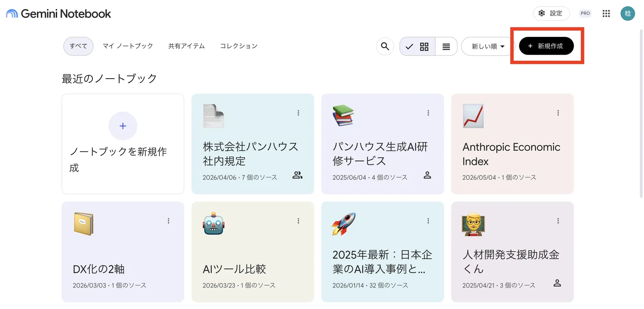Open 2025年最新：日本企業のAI導入事例 title
Screen dimensions: 644x309
[382, 262]
